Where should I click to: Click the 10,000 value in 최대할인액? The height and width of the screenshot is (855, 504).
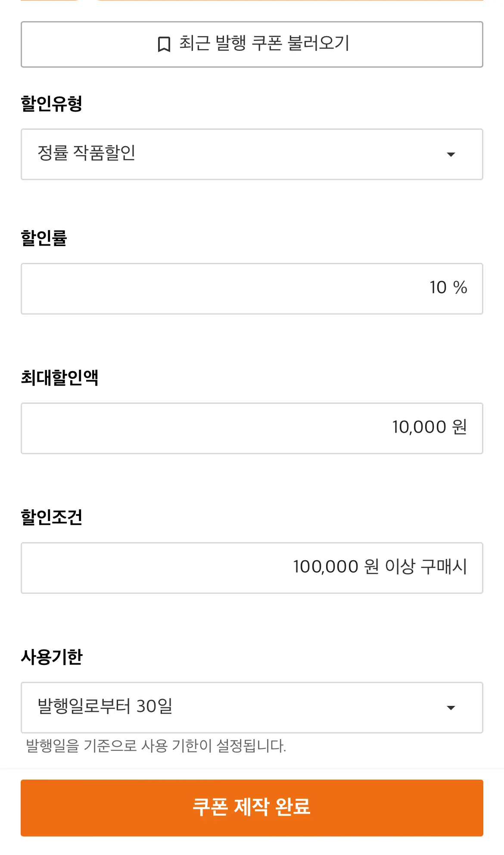point(419,427)
